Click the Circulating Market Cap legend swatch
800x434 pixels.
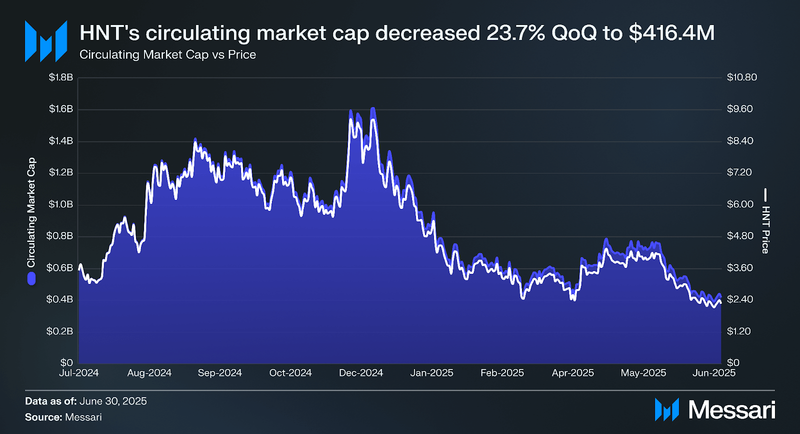pos(32,278)
